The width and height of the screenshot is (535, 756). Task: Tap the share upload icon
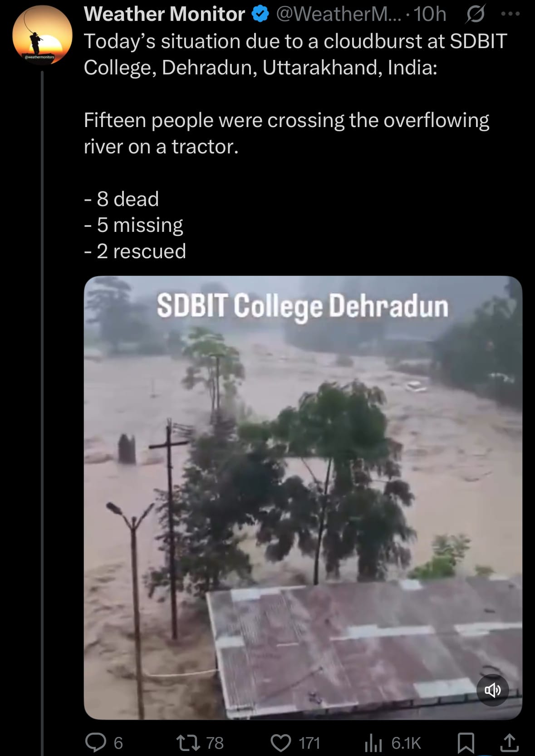pos(509,743)
